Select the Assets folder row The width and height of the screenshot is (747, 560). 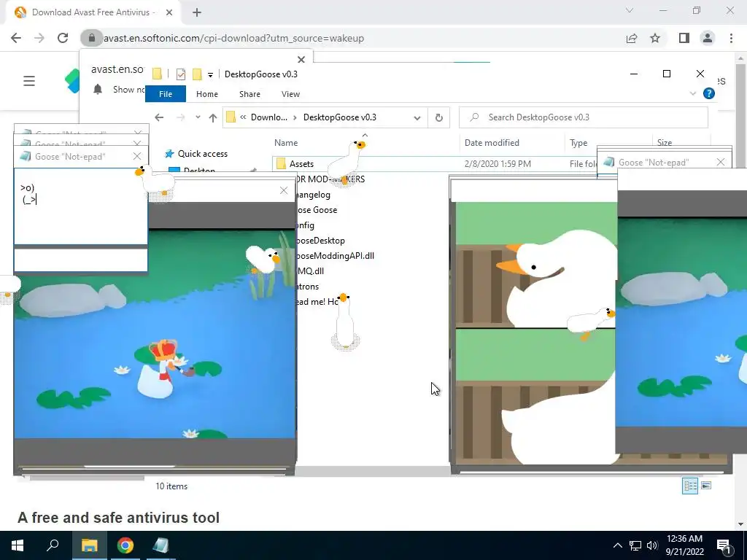click(x=435, y=164)
